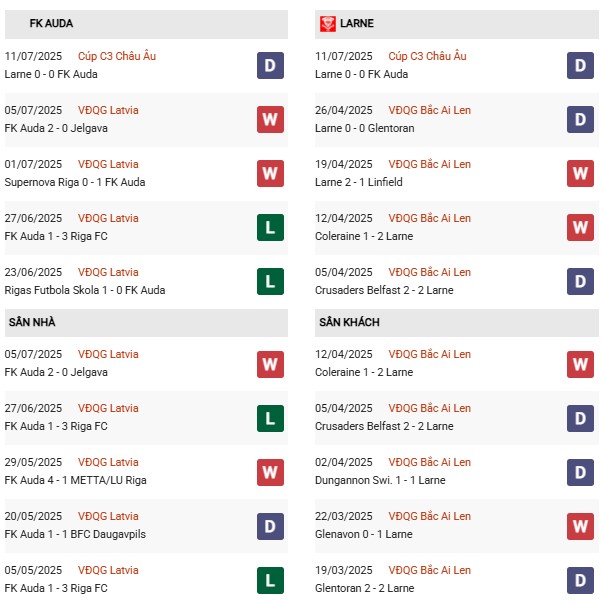Click the W badge for Supernova Riga match
This screenshot has height=603, width=601.
point(270,174)
